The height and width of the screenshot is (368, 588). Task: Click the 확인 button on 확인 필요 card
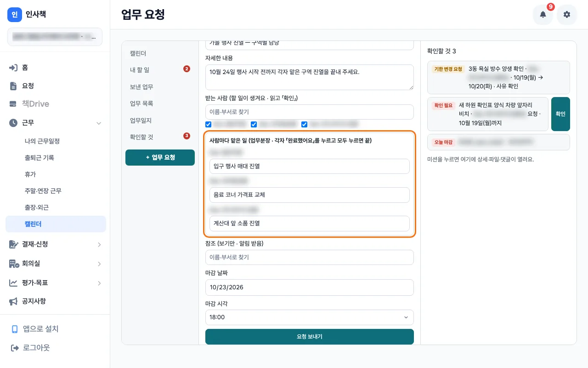[560, 114]
